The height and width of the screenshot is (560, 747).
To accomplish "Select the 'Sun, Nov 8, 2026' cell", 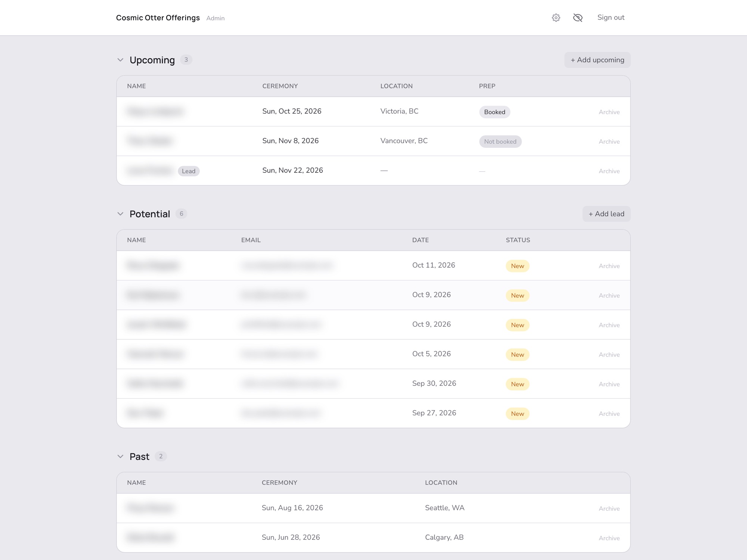I will tap(290, 141).
